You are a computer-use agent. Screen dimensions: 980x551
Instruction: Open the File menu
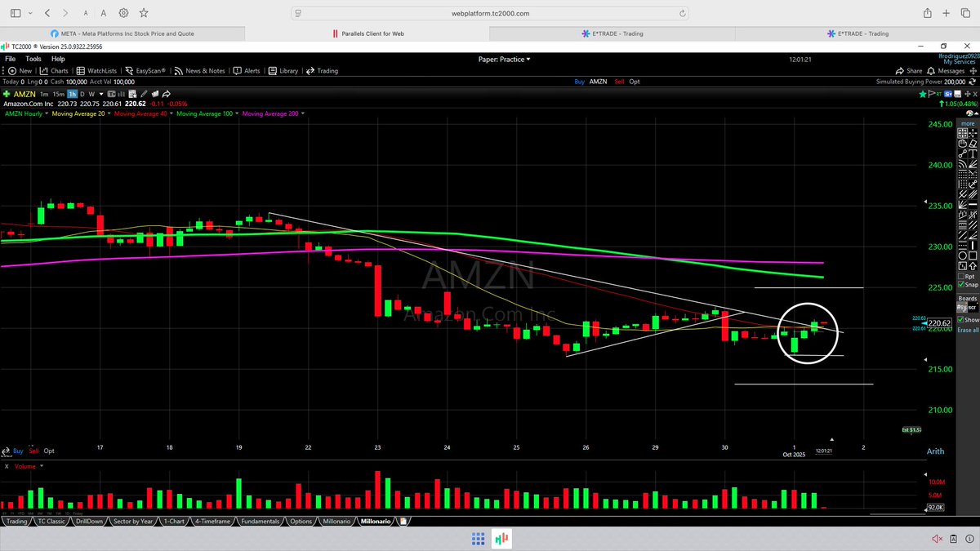[10, 59]
